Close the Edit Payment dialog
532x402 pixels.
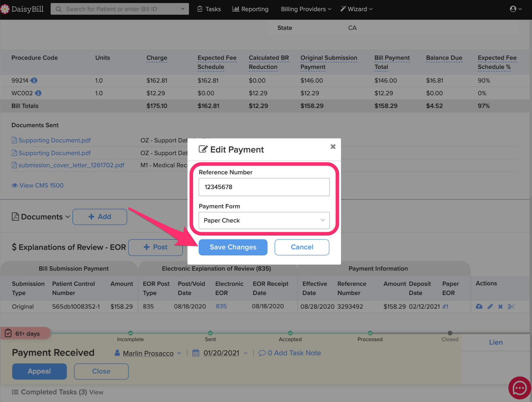pos(333,147)
